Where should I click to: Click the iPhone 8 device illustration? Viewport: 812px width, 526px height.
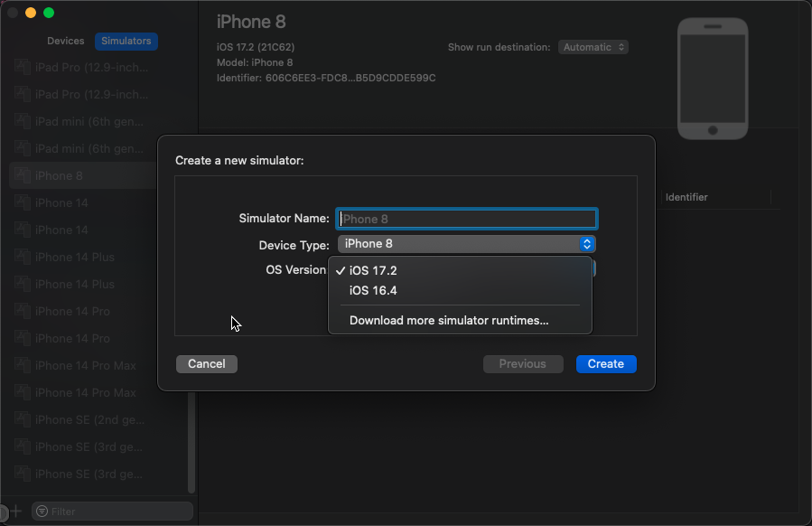click(713, 79)
